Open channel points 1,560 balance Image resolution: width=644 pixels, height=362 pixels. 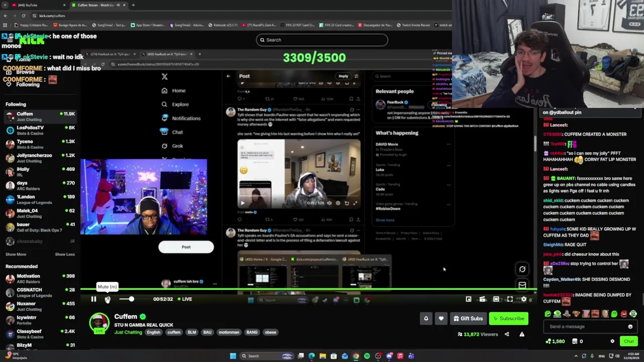pos(555,341)
